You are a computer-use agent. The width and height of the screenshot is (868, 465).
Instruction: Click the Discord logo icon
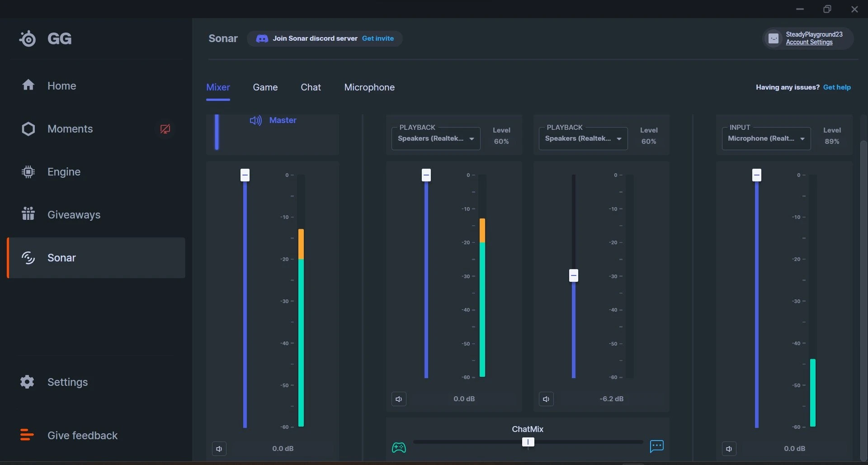point(262,38)
